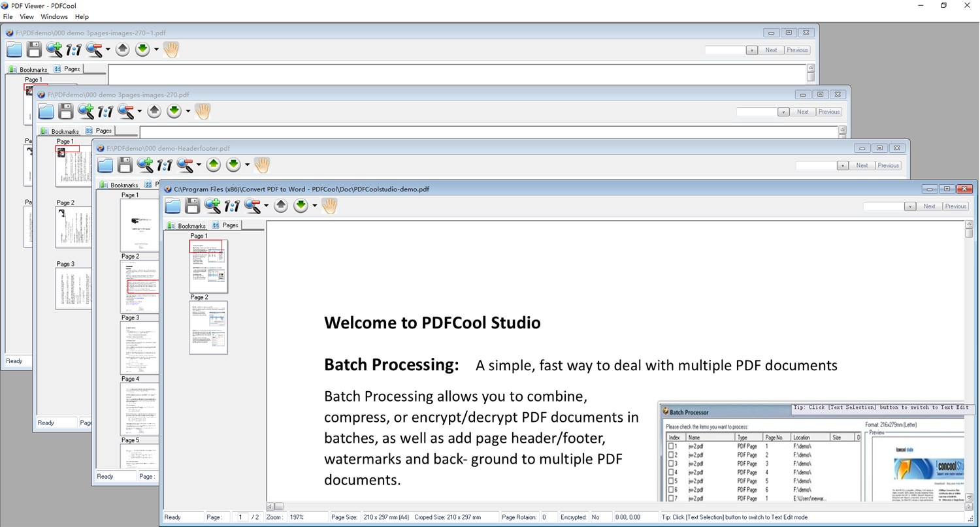Click Zoom in icon in 3pages-images-270.pdf window
980x527 pixels.
[86, 112]
